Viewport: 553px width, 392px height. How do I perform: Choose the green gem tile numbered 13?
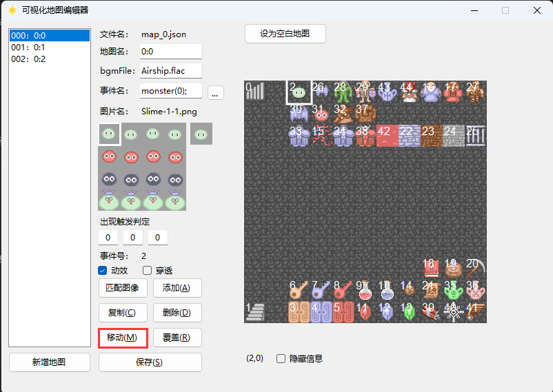410,312
